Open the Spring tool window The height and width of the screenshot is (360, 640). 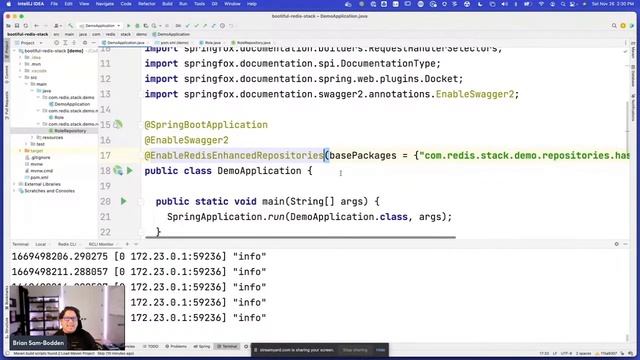pos(202,347)
